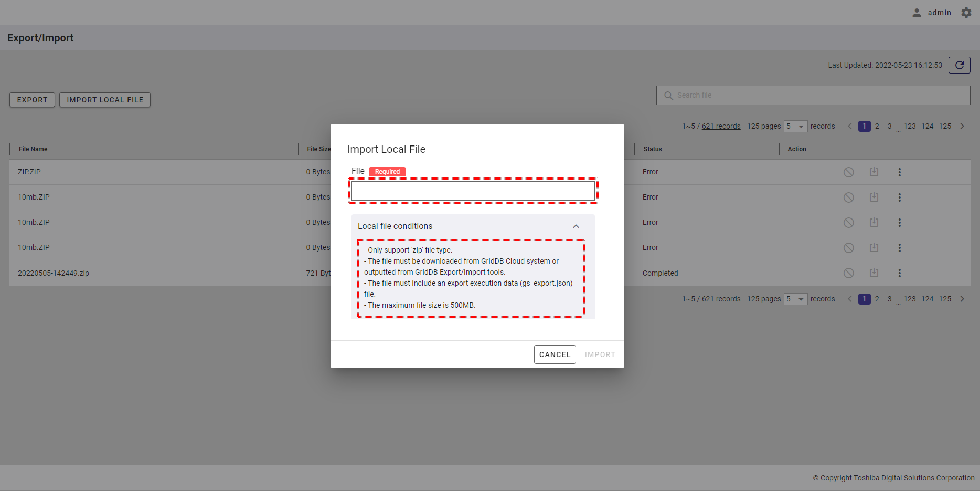Image resolution: width=980 pixels, height=491 pixels.
Task: Open the top records-per-page dropdown
Action: (x=795, y=127)
